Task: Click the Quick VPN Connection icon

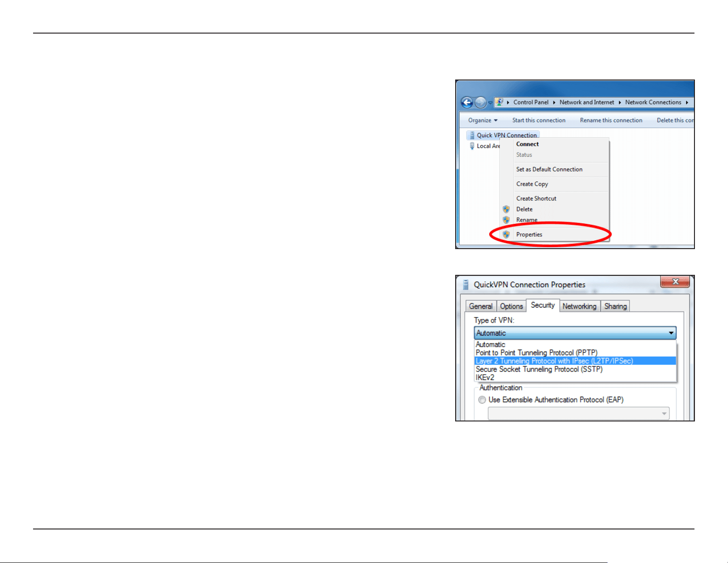Action: pos(472,135)
